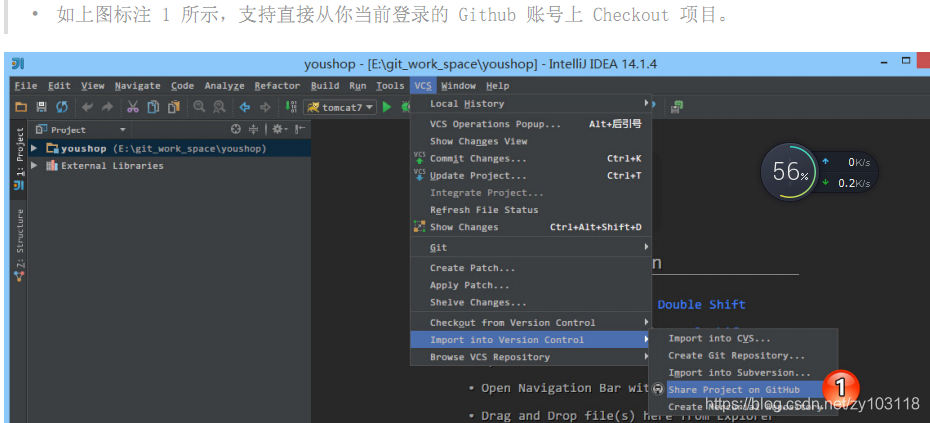The height and width of the screenshot is (423, 930).
Task: Open the Run menu
Action: [358, 86]
